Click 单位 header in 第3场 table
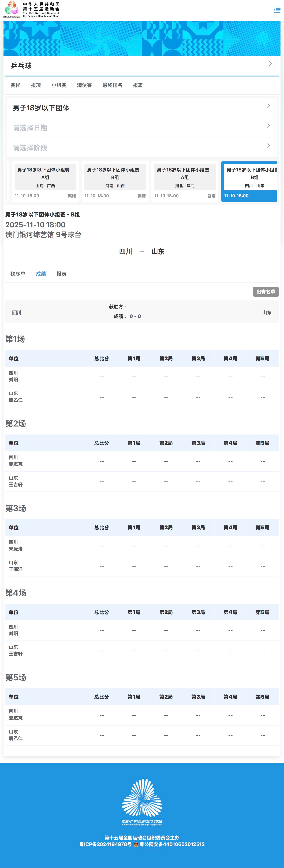This screenshot has height=868, width=284. (x=14, y=528)
